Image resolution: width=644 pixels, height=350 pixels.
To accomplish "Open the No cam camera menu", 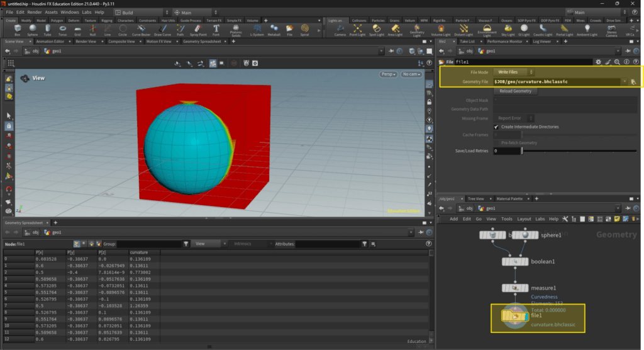I will pos(411,74).
